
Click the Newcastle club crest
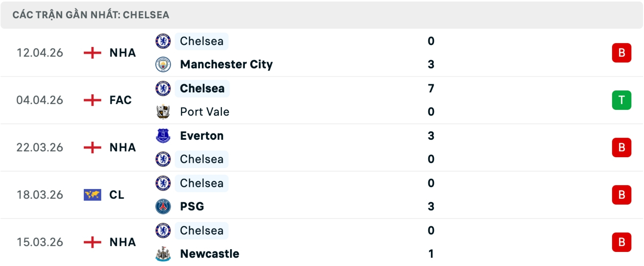tap(163, 254)
